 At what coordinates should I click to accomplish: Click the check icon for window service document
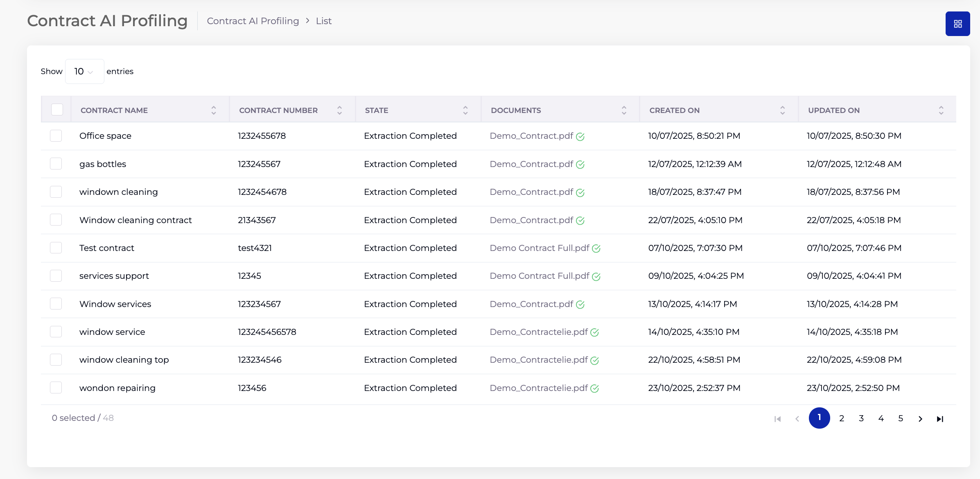[x=594, y=332]
